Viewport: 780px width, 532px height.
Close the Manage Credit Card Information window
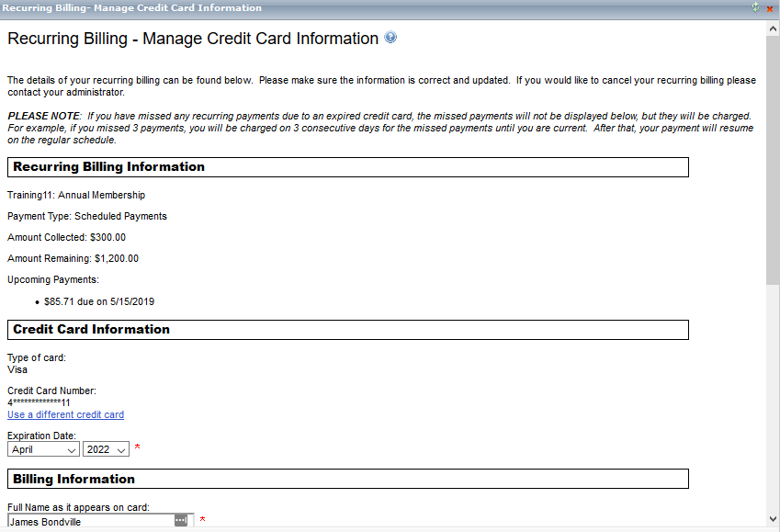click(768, 7)
